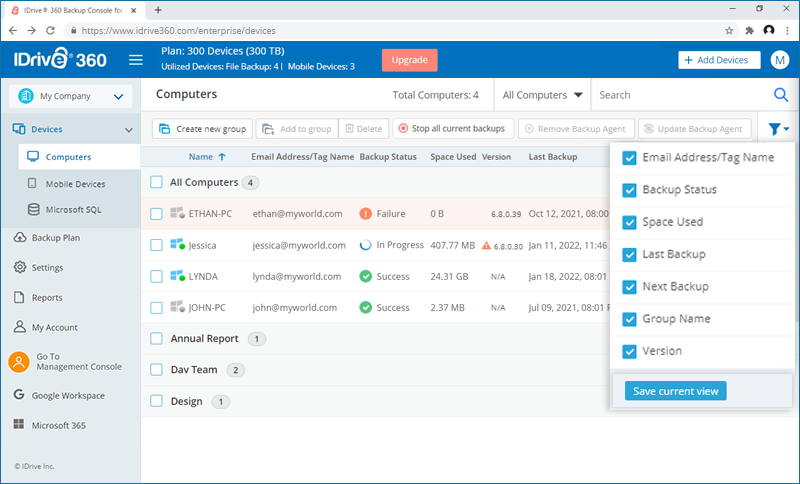Click Save current view button
The height and width of the screenshot is (484, 800).
[676, 391]
